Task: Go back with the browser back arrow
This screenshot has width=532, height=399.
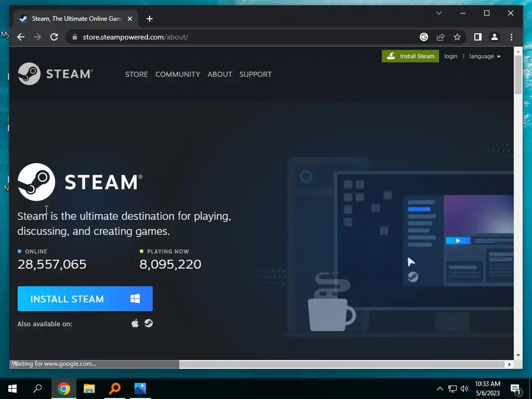Action: point(21,37)
